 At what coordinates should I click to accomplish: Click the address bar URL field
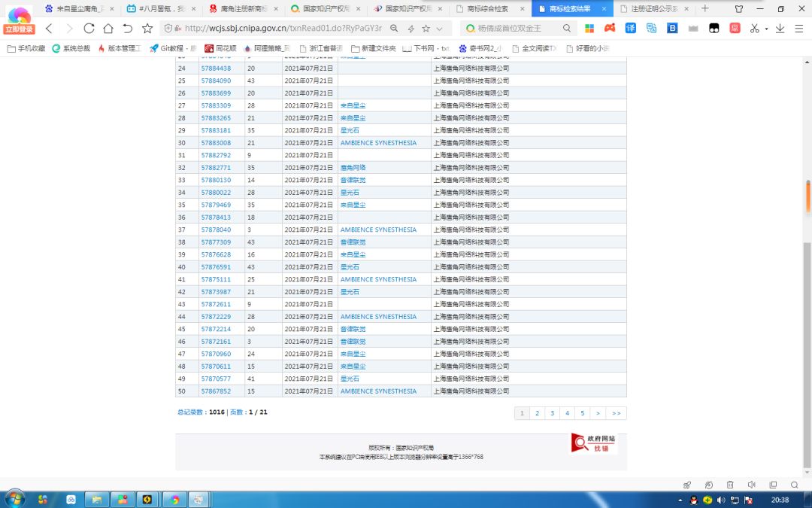point(283,29)
